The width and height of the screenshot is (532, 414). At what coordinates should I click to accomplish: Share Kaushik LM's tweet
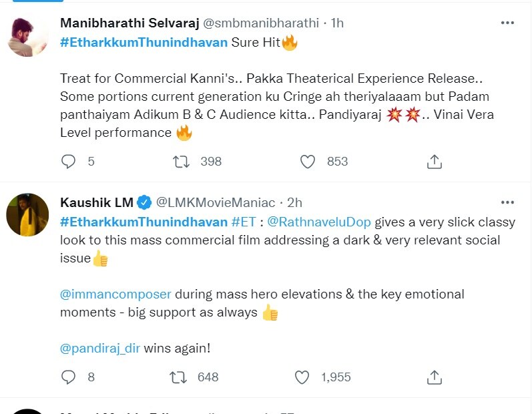434,377
